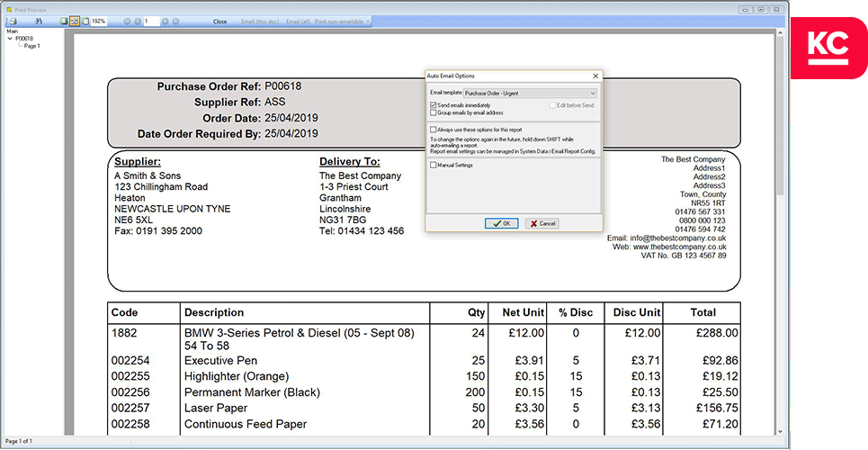Viewport: 868px width, 450px height.
Task: Click the Executive Pen description row
Action: click(x=221, y=361)
